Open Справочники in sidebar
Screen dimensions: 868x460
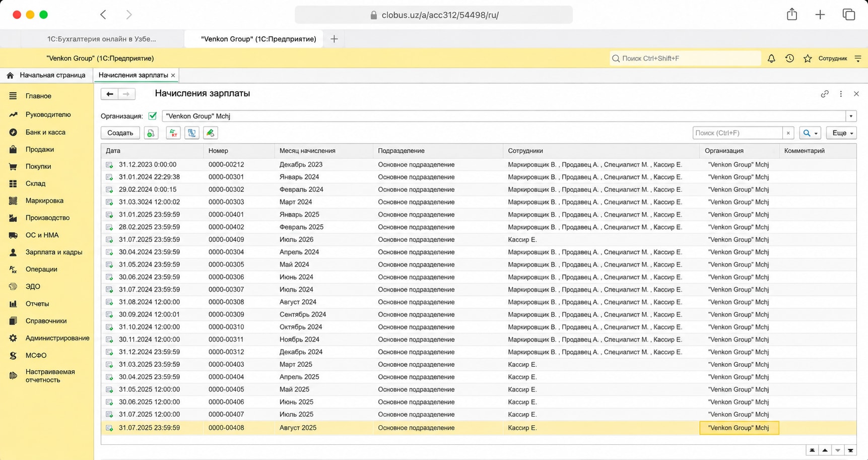tap(46, 321)
